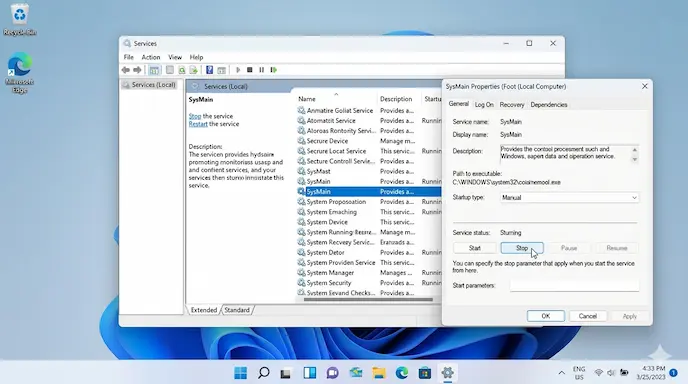The height and width of the screenshot is (384, 688).
Task: Switch to the Extended tab
Action: tap(204, 310)
